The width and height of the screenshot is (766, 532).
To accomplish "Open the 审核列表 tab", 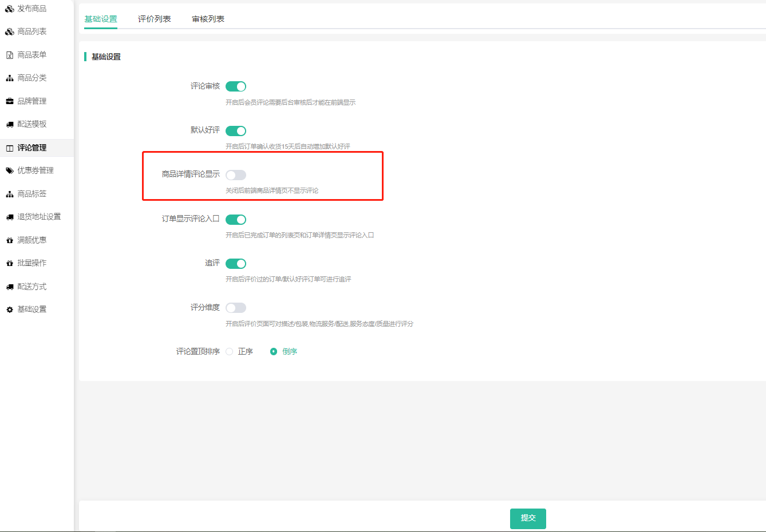I will click(208, 19).
